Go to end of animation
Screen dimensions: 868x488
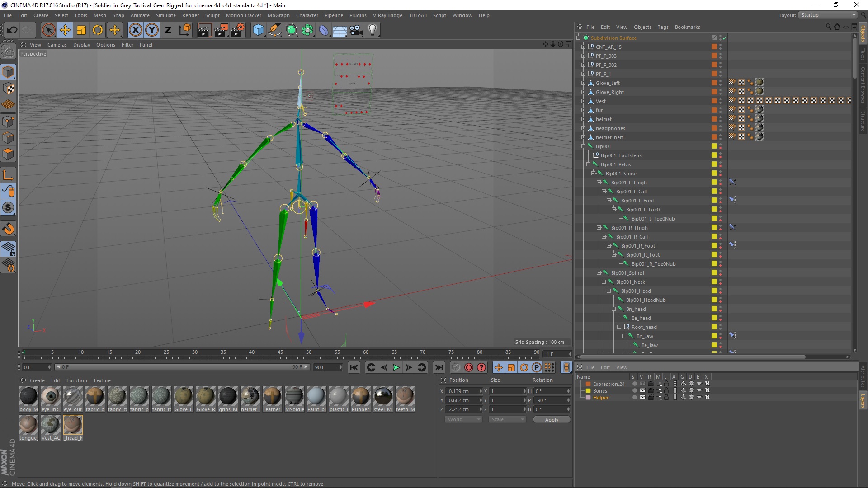(x=439, y=368)
